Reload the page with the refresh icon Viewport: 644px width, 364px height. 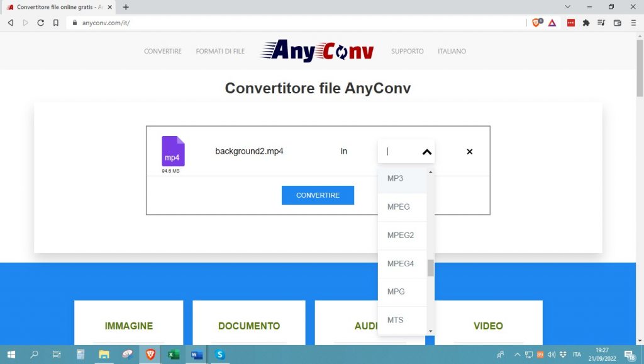41,23
